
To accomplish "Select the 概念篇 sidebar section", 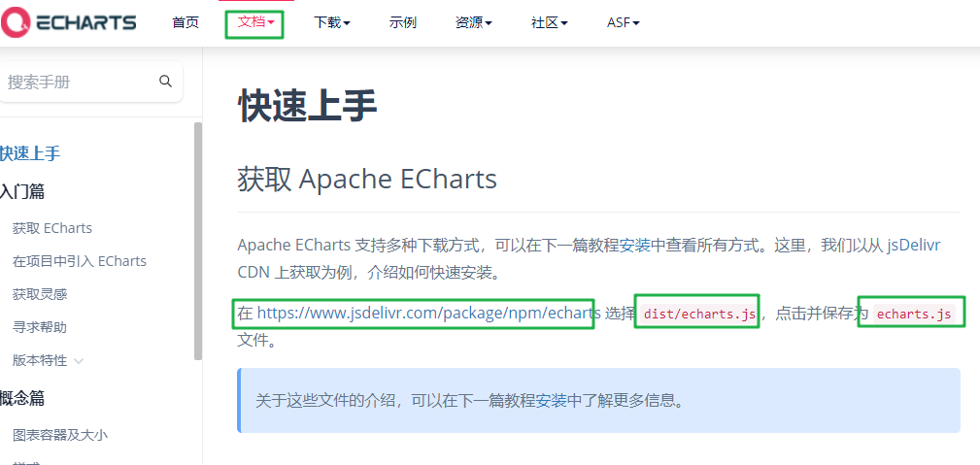I will (x=22, y=398).
